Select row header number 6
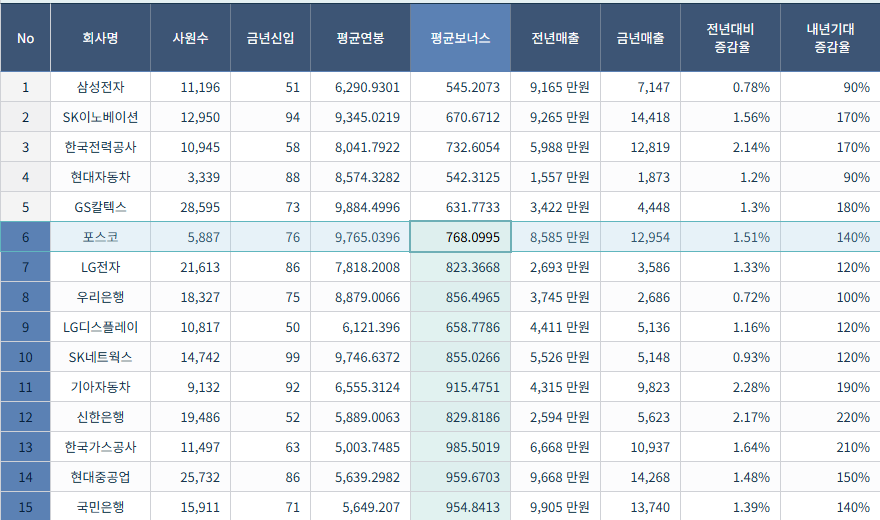The image size is (880, 520). (25, 237)
